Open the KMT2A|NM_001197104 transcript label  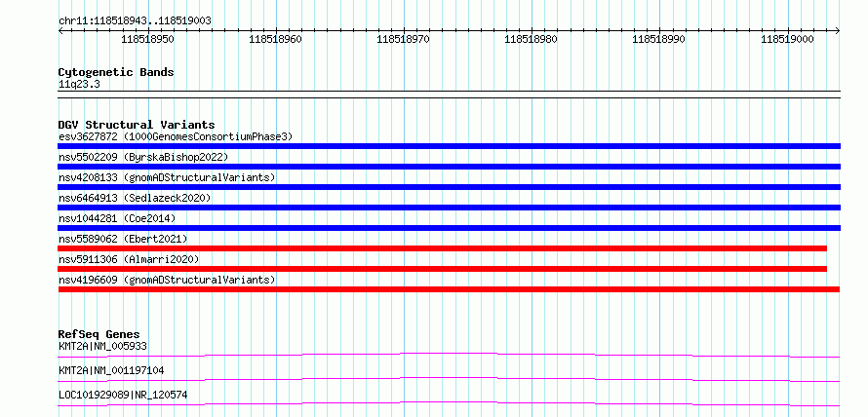tap(111, 370)
